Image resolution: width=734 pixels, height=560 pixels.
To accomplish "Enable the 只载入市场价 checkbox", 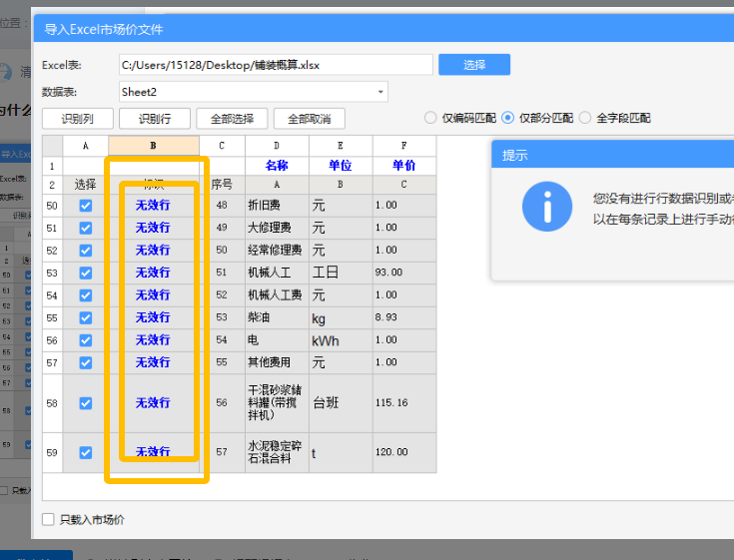I will [x=48, y=519].
